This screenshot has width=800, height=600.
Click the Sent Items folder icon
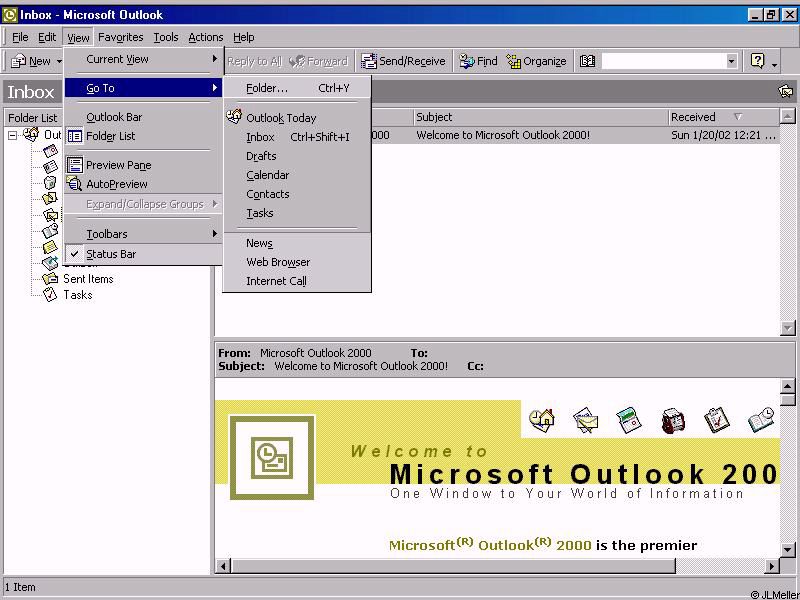point(50,279)
